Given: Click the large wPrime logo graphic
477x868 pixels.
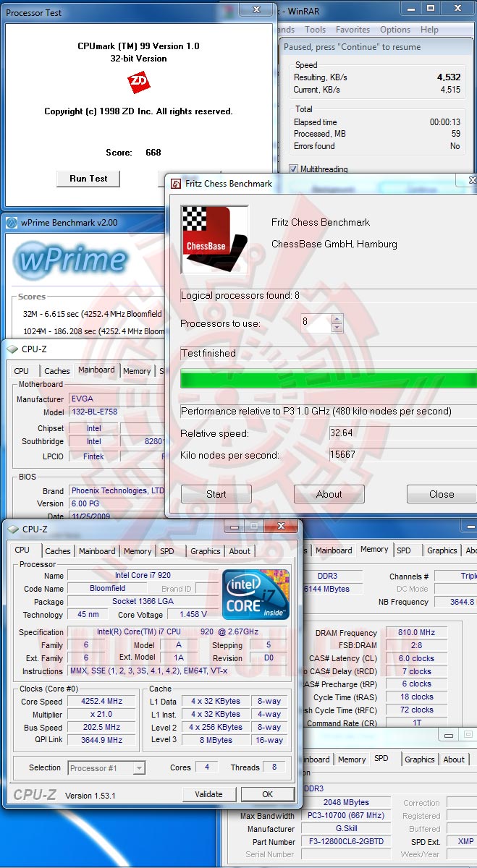Looking at the screenshot, I should [71, 260].
